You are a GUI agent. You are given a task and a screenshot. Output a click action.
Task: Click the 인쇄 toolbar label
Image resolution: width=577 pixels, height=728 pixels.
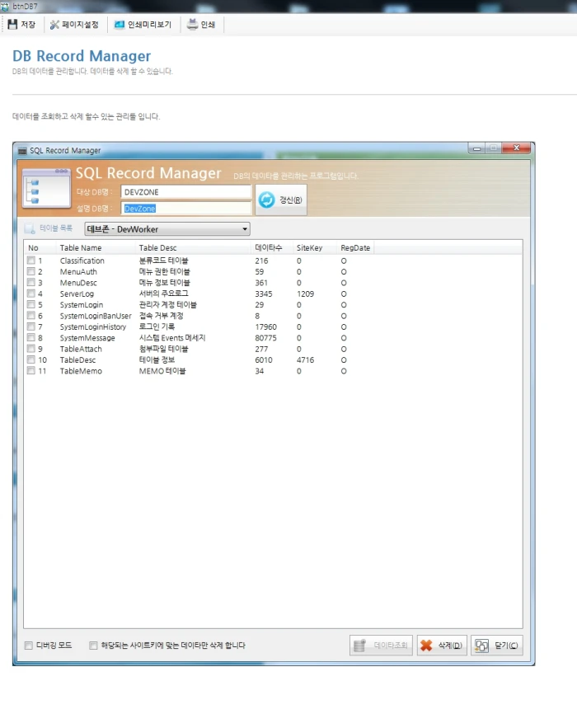[208, 25]
